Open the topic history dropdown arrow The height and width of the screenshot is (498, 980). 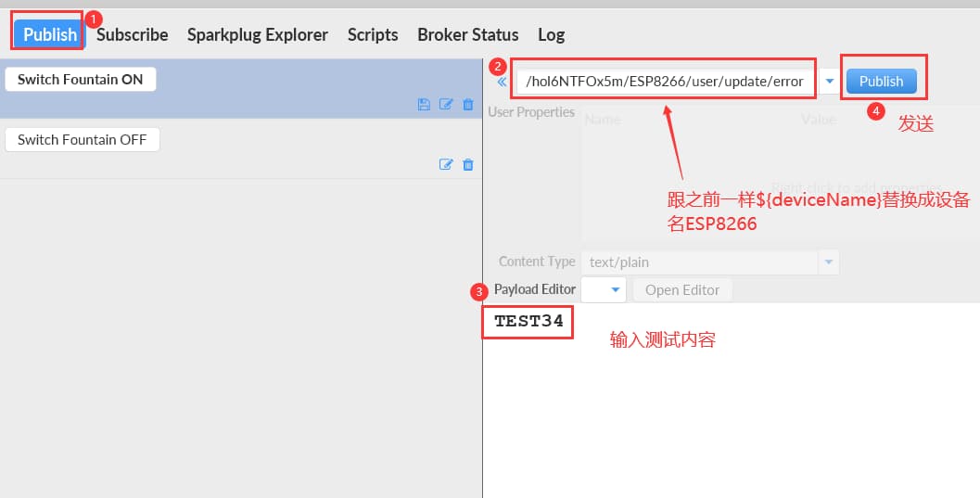click(829, 82)
